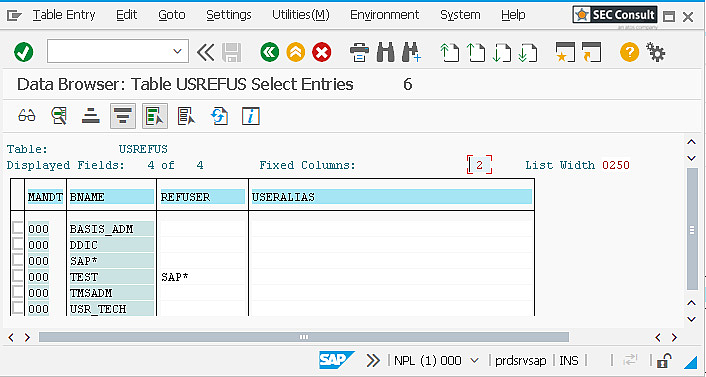Click the BNAME column header
This screenshot has height=377, width=706.
[x=111, y=197]
